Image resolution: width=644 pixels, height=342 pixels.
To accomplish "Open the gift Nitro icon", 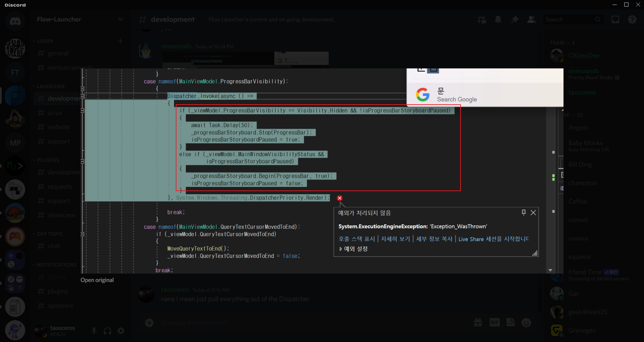I will 478,323.
